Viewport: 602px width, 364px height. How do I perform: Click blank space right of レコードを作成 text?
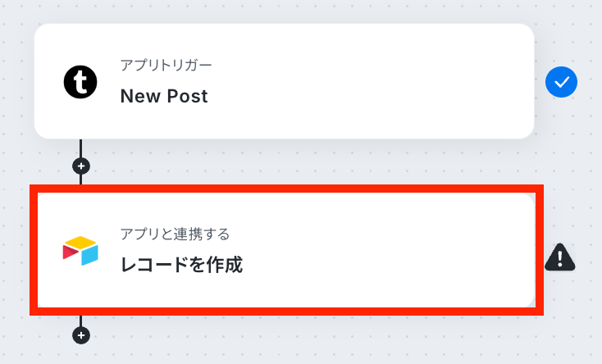tap(385, 265)
